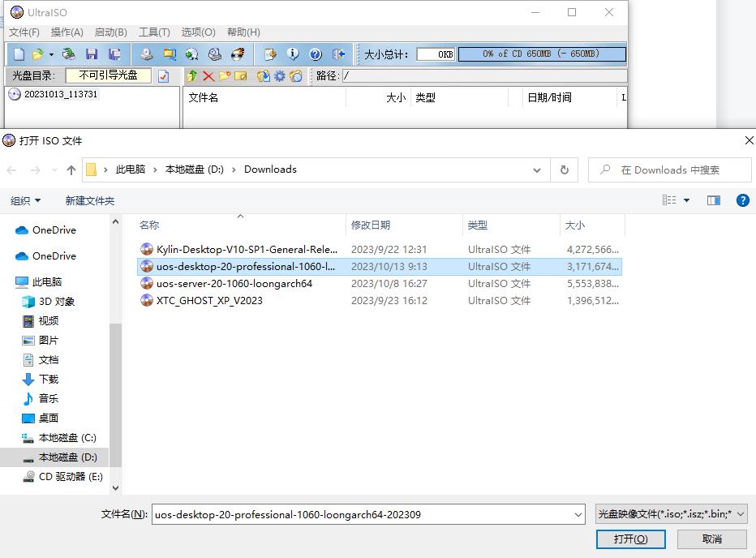The image size is (756, 558).
Task: Open the 工具(T) menu
Action: pyautogui.click(x=154, y=32)
